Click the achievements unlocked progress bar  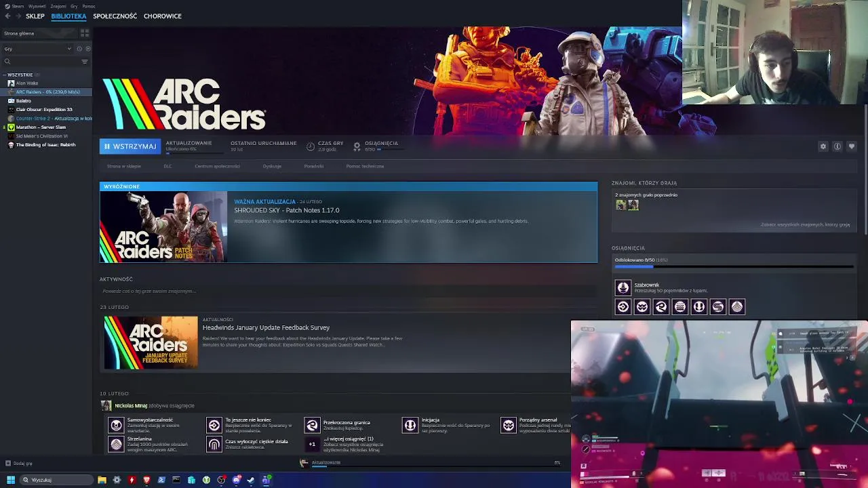click(734, 267)
